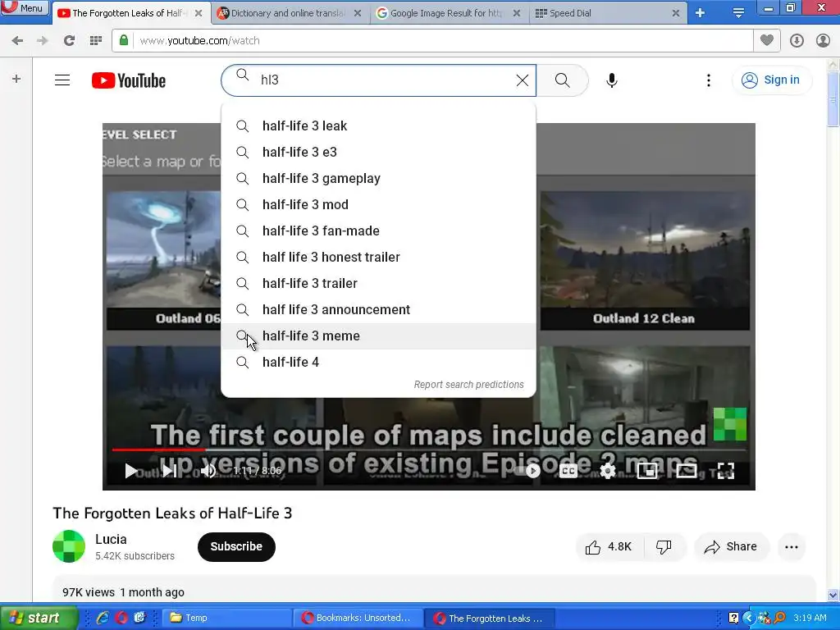Go to the YouTube home logo

tap(129, 80)
